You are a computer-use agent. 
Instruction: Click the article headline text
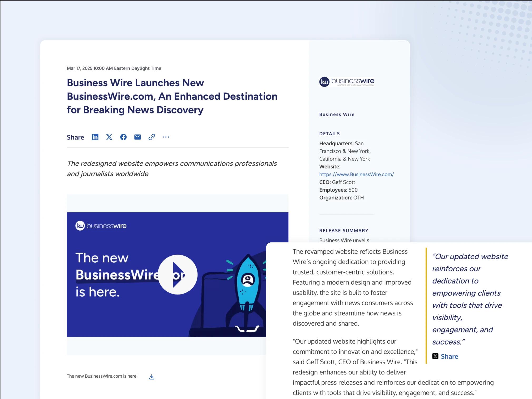coord(172,96)
